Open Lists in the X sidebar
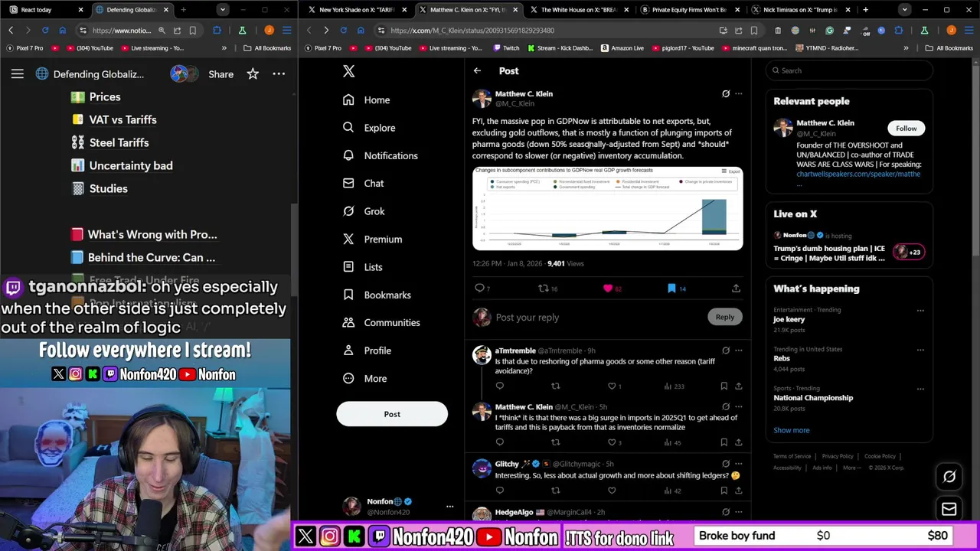The width and height of the screenshot is (980, 551). (x=363, y=267)
